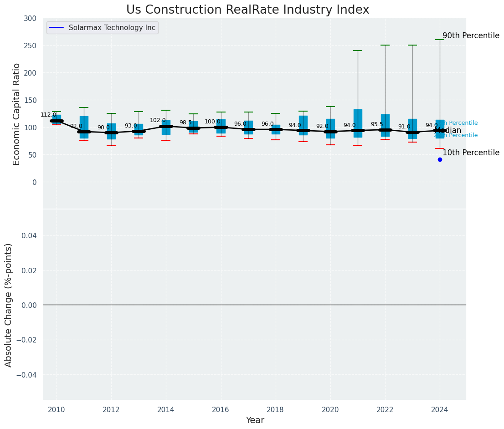The height and width of the screenshot is (429, 504).
Task: Click the blue line sample in legend
Action: (x=57, y=28)
